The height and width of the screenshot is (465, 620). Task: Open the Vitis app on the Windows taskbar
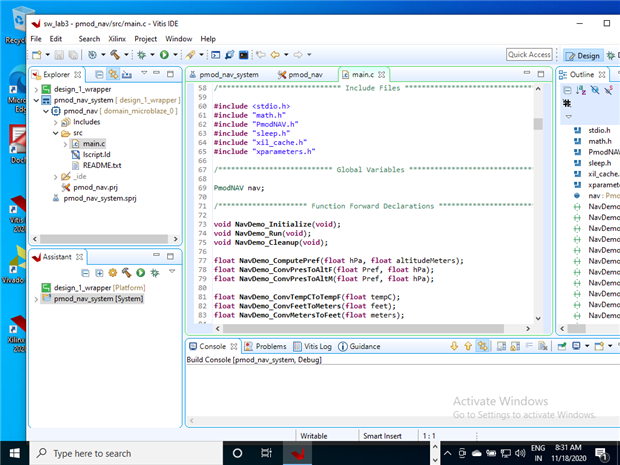(297, 453)
